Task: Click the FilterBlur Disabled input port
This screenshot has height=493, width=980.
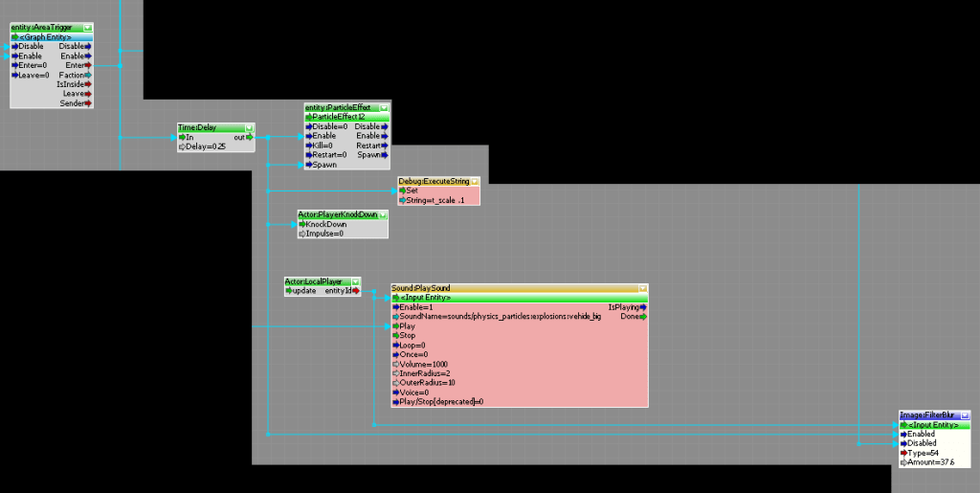Action: click(903, 443)
